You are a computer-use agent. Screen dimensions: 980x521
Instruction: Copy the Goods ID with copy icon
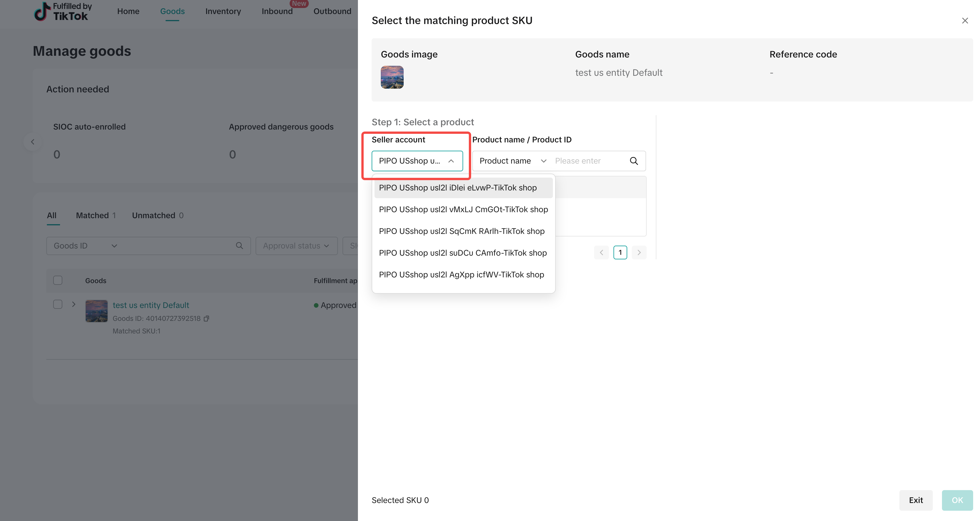pyautogui.click(x=207, y=319)
